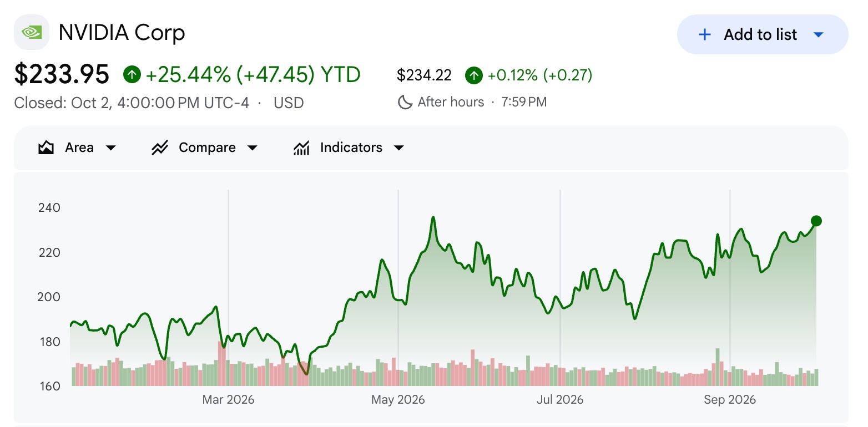
Task: Click the moon After hours icon
Action: pyautogui.click(x=405, y=102)
